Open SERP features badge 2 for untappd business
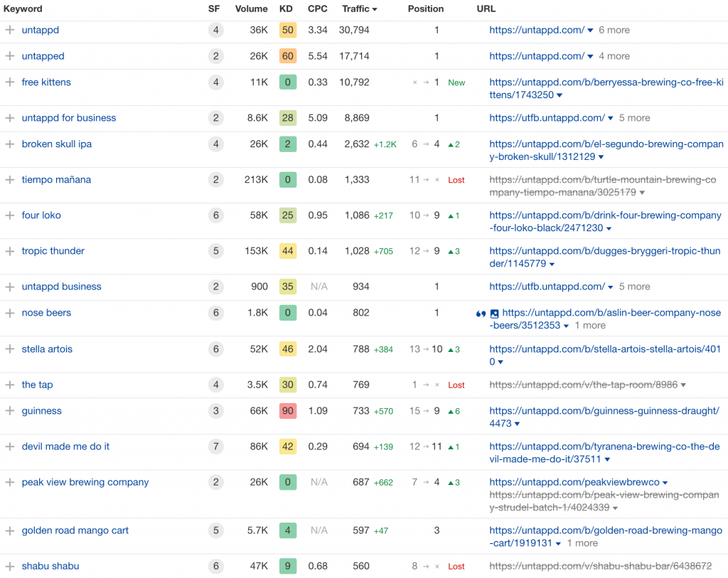 click(x=216, y=287)
